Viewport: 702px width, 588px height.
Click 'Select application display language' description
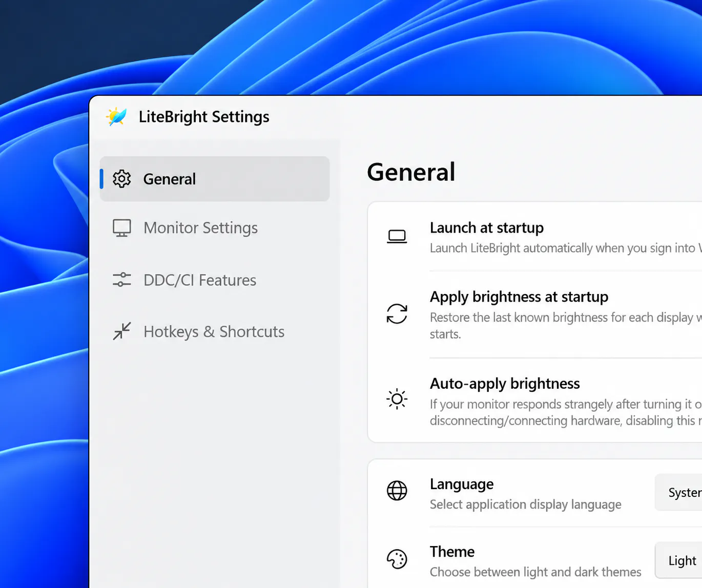tap(525, 505)
